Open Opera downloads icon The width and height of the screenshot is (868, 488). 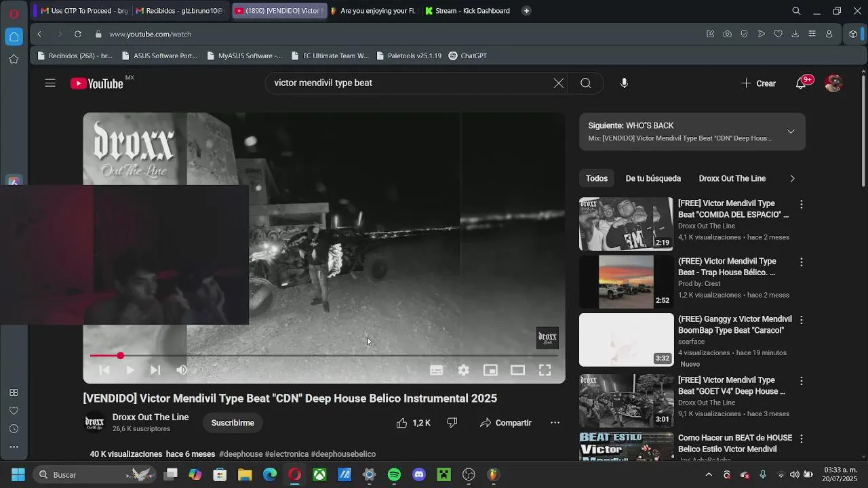click(795, 34)
